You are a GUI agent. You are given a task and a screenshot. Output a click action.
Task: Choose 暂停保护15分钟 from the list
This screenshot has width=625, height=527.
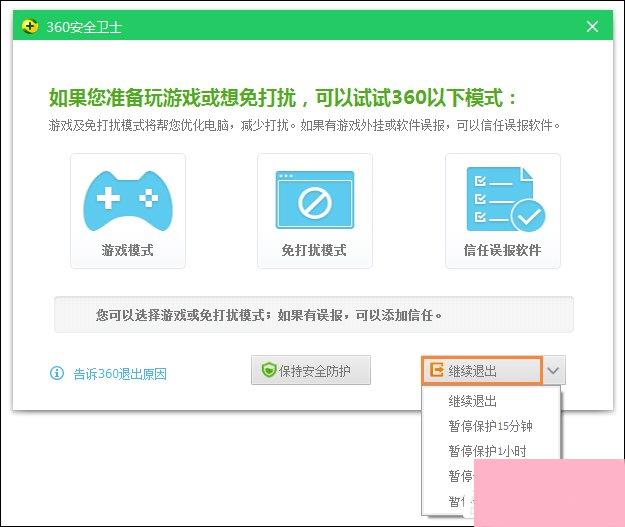(x=491, y=426)
